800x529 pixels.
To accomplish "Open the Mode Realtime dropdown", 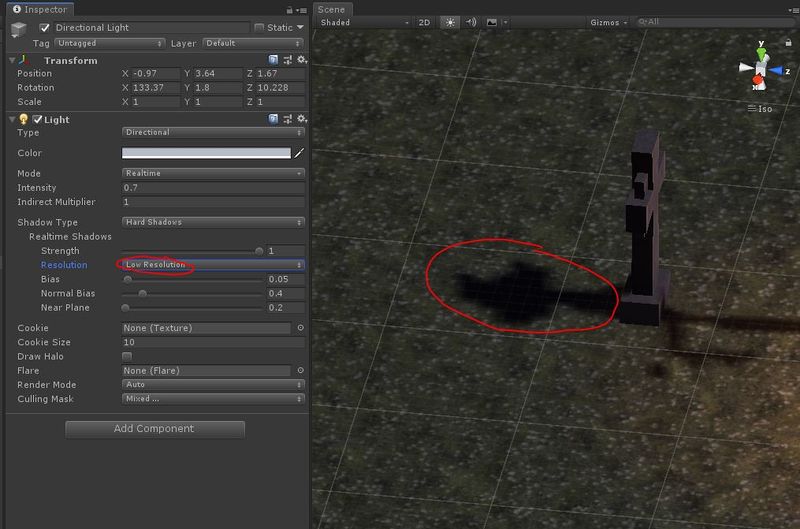I will coord(213,173).
